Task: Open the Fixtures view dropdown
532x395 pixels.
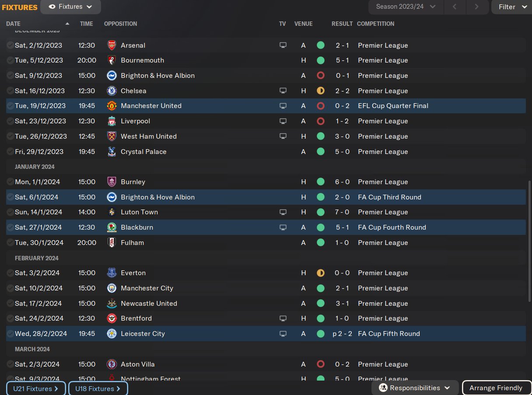Action: [x=70, y=7]
